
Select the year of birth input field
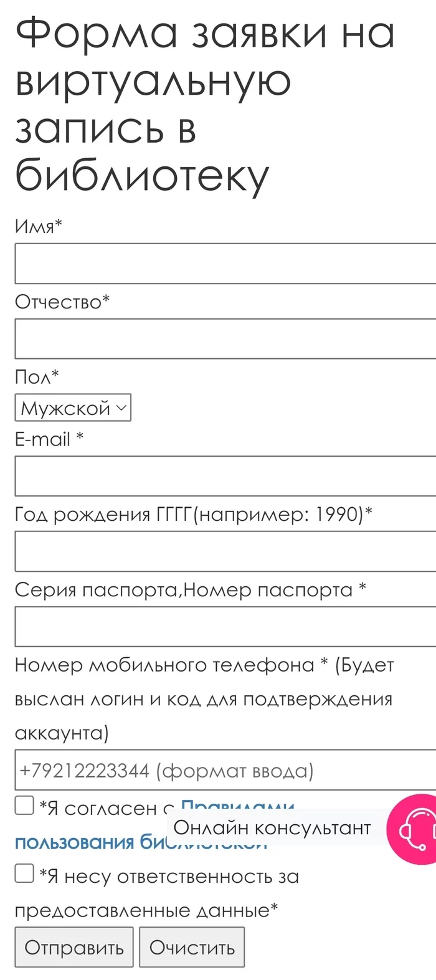(x=224, y=551)
